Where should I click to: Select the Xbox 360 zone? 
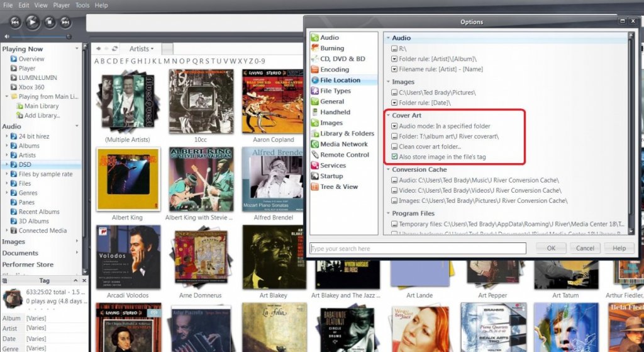pyautogui.click(x=31, y=87)
